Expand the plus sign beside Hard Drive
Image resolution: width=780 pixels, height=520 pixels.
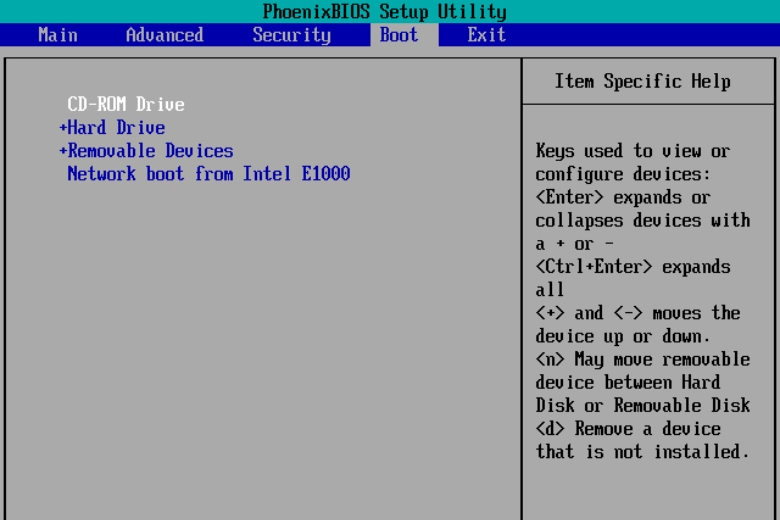(63, 128)
